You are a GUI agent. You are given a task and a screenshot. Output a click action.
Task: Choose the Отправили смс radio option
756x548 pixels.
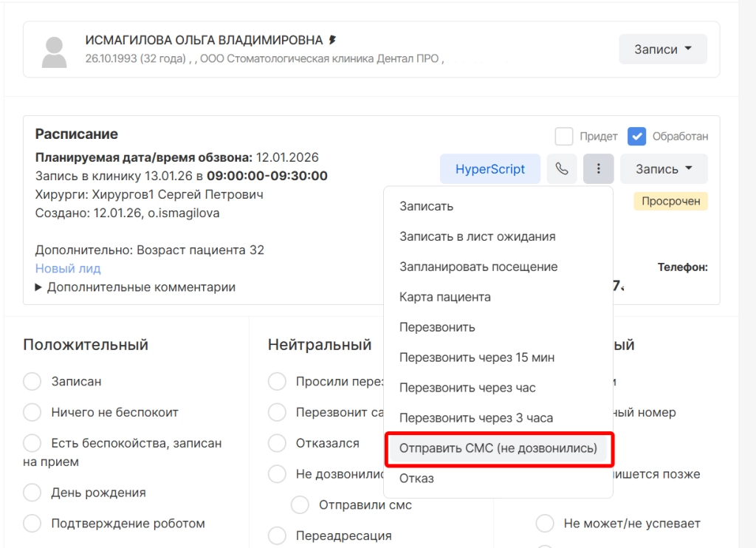pyautogui.click(x=300, y=505)
